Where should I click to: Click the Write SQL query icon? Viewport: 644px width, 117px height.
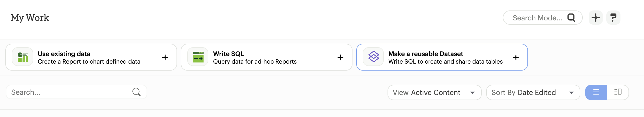click(x=198, y=57)
